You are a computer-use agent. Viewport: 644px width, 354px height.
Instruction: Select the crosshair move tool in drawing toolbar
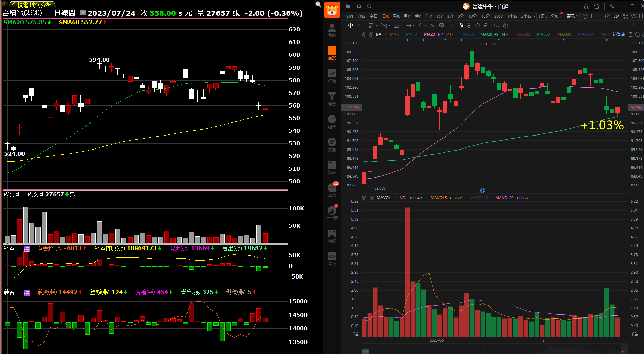(x=350, y=25)
